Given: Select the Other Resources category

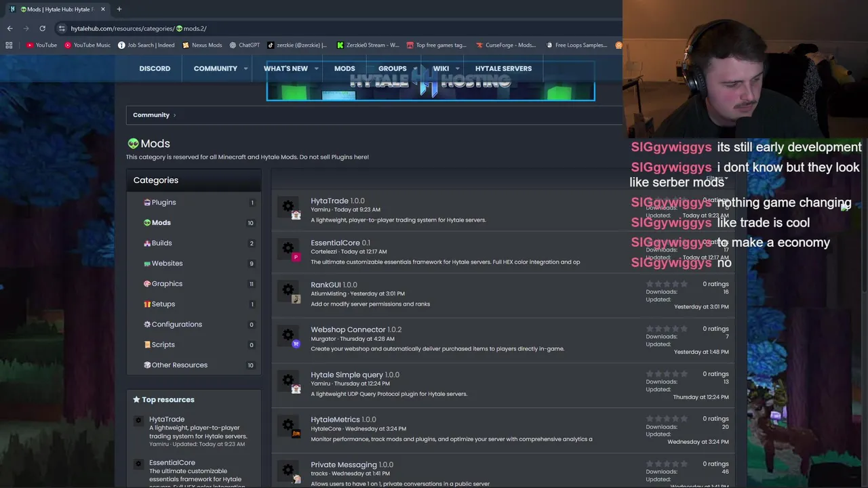Looking at the screenshot, I should coord(179,365).
